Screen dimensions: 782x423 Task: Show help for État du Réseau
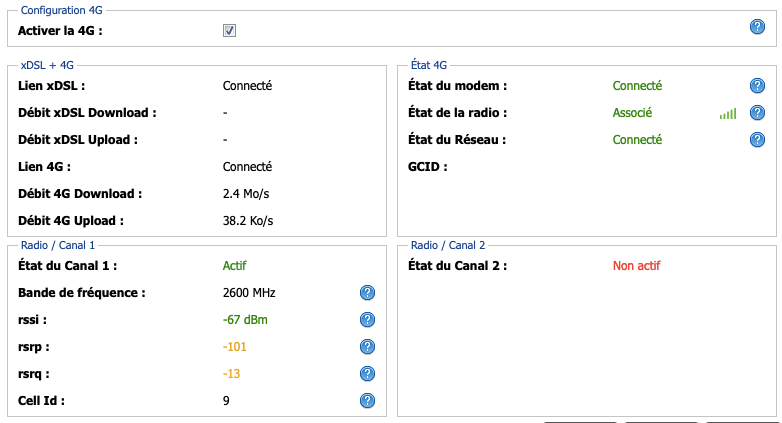pyautogui.click(x=757, y=140)
